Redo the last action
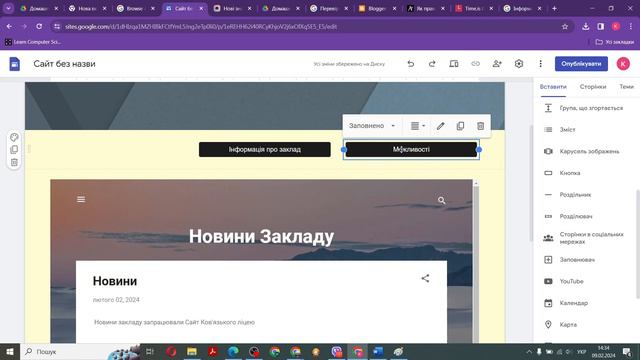 432,64
